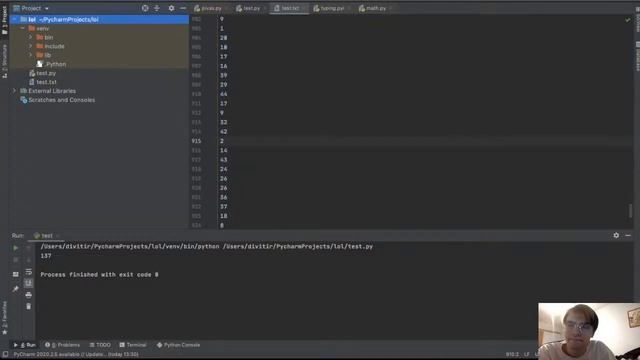Viewport: 640px width, 360px height.
Task: Collapse the venv folder
Action: pyautogui.click(x=22, y=28)
